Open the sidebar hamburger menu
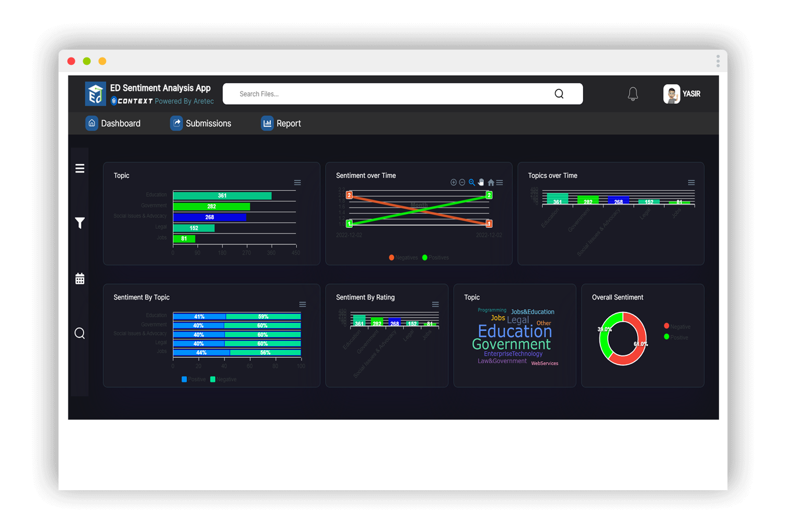Screen dimensions: 786x532 click(x=79, y=168)
